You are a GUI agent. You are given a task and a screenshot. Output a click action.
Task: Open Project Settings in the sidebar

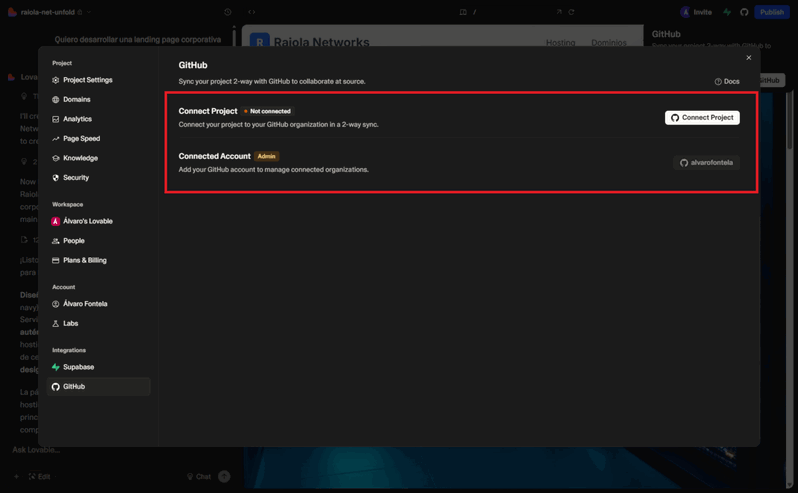tap(82, 80)
